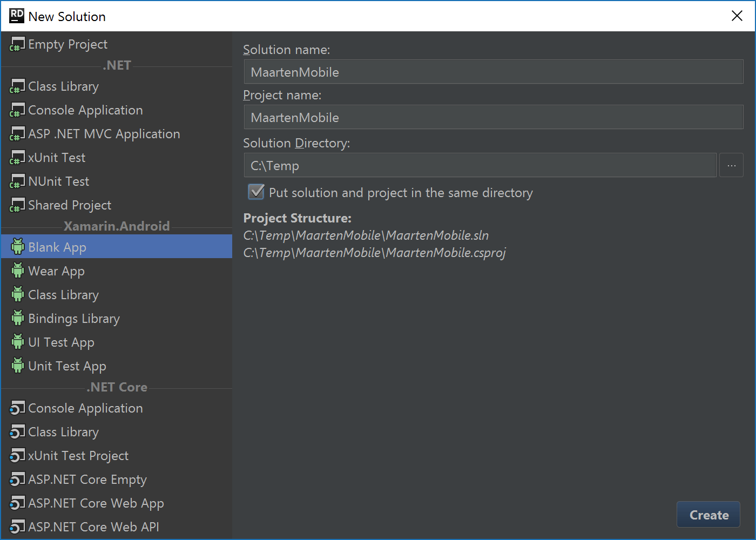Select NUnit Test template
This screenshot has height=540, width=756.
[117, 181]
